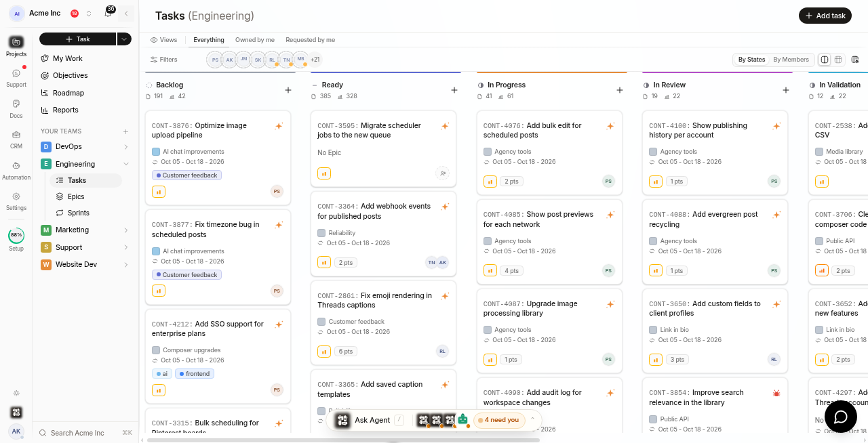Open Docs in the left rail

tap(16, 108)
